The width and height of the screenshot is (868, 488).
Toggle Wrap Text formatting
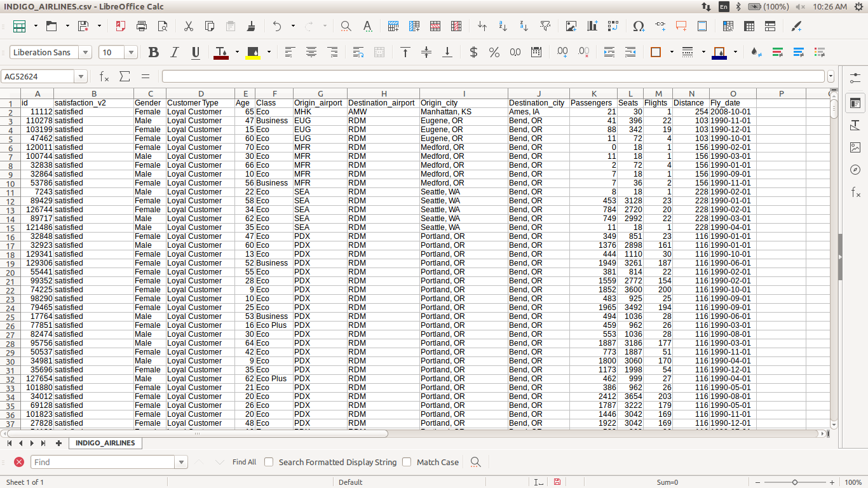pos(358,52)
